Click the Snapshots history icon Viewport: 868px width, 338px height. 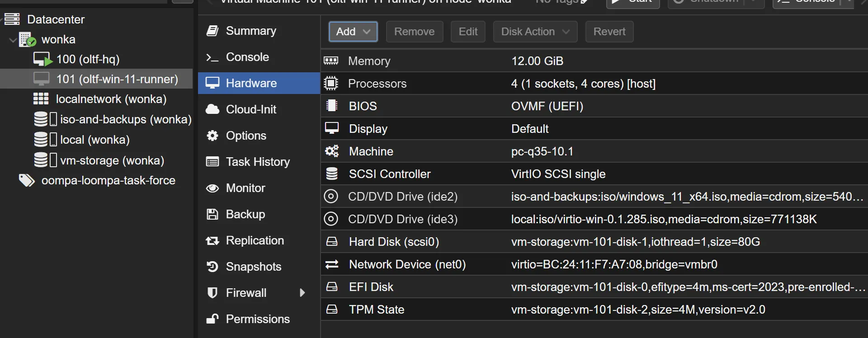click(212, 267)
